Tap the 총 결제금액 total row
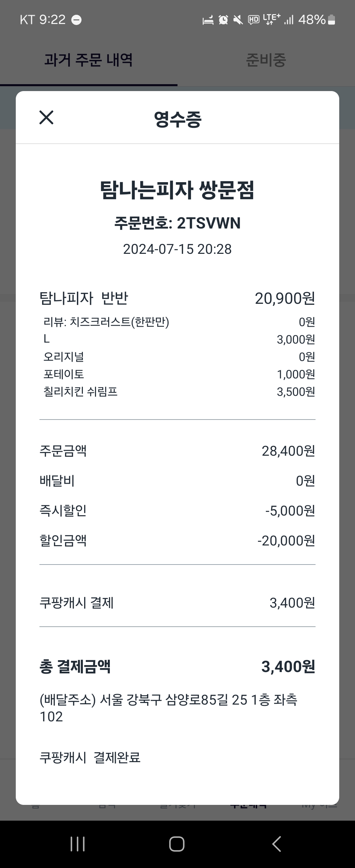 point(177,666)
